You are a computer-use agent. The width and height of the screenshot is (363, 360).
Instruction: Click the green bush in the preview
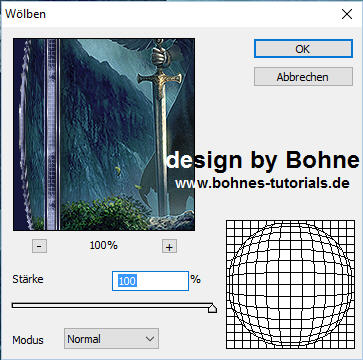tap(103, 214)
